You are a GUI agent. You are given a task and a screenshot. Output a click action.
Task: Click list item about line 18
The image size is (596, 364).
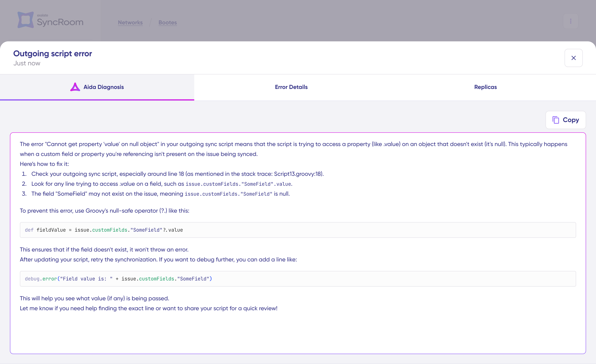point(177,174)
